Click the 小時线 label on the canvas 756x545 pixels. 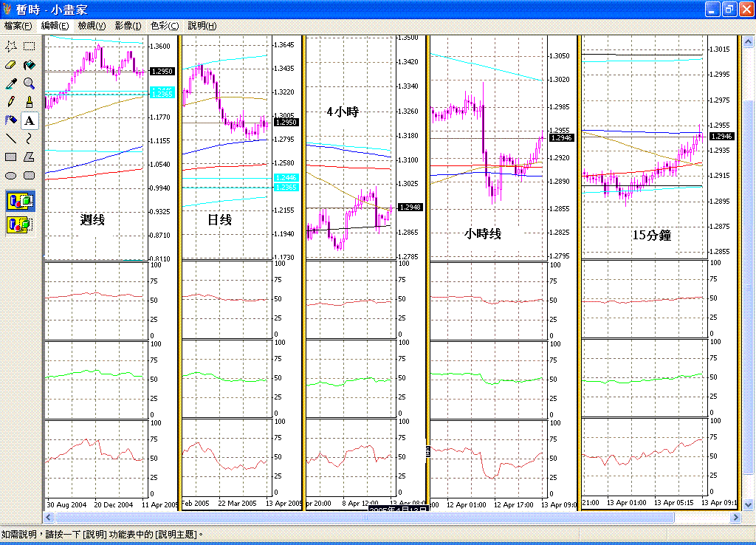(x=483, y=234)
